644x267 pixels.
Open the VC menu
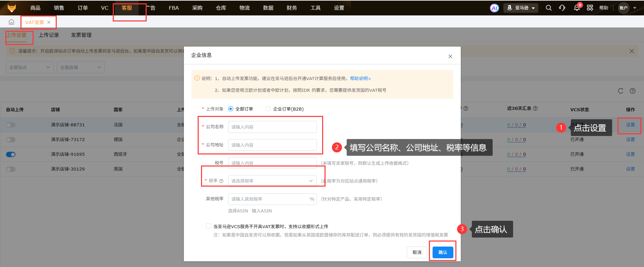click(x=105, y=8)
